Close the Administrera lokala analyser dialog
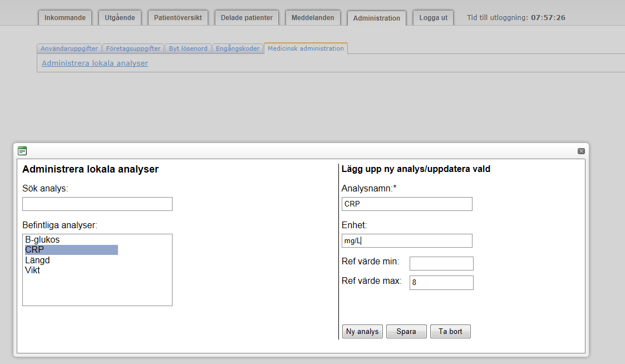This screenshot has height=364, width=625. [x=581, y=151]
